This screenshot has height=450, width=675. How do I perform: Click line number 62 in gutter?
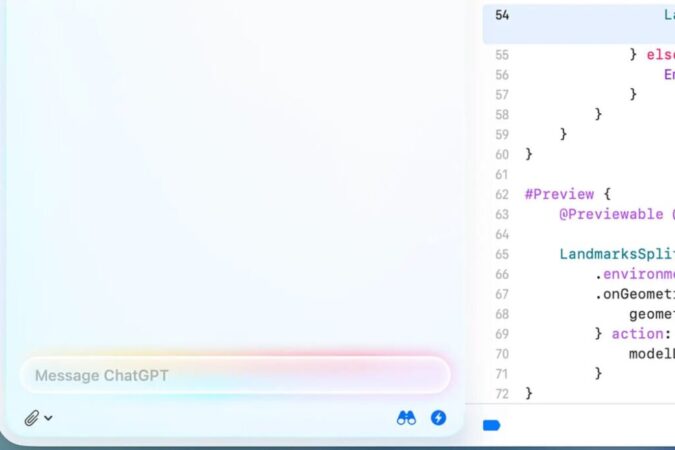pyautogui.click(x=502, y=194)
